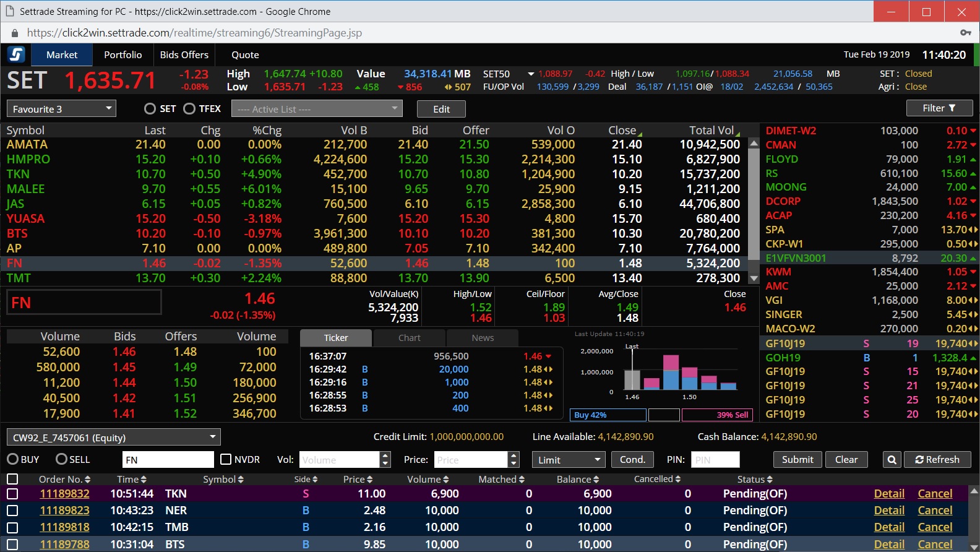
Task: Click the search magnifier icon button
Action: click(x=892, y=460)
